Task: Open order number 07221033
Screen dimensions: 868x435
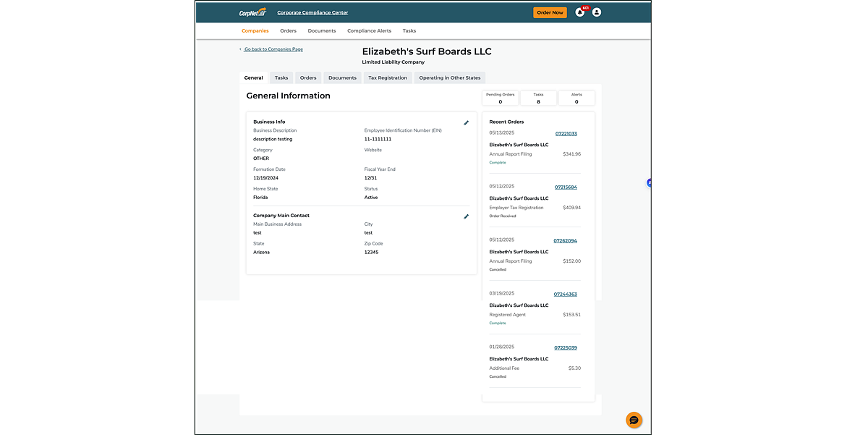Action: pos(566,134)
